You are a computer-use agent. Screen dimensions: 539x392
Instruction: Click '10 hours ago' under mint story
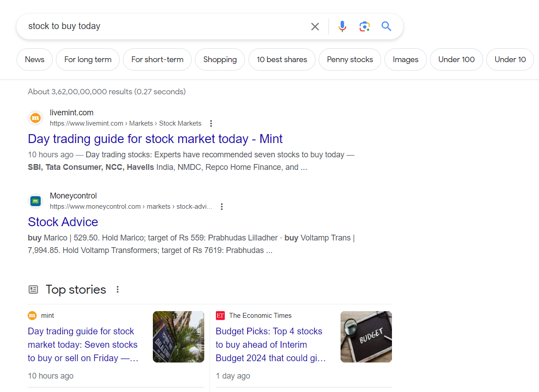tap(51, 376)
